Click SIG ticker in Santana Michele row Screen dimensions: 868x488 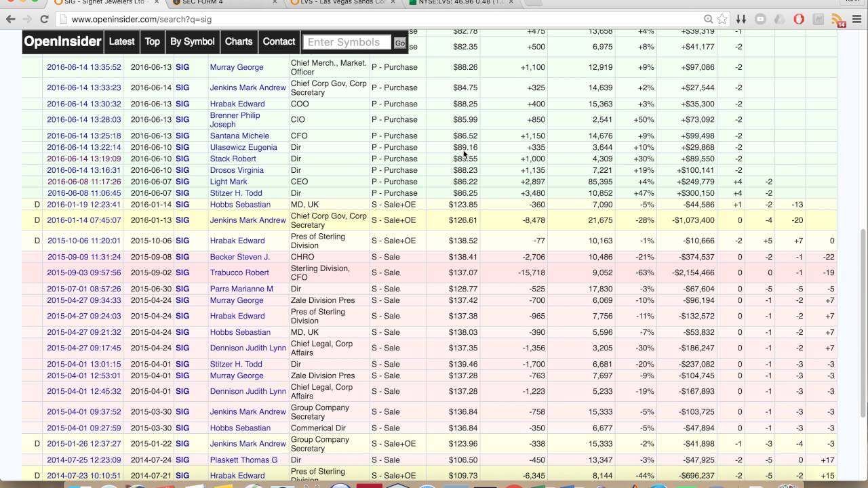click(x=182, y=136)
